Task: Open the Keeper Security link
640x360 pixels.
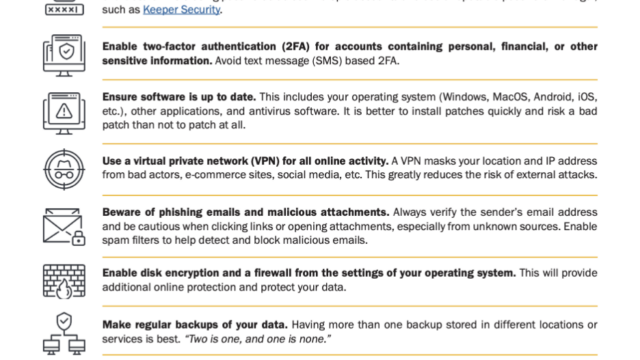Action: [x=181, y=9]
